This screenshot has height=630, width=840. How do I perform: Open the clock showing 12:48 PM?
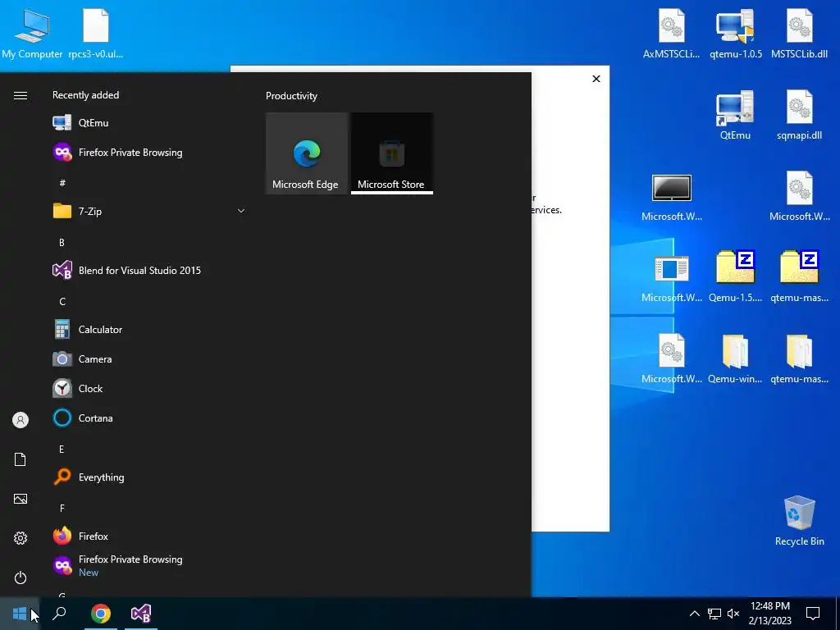click(770, 614)
